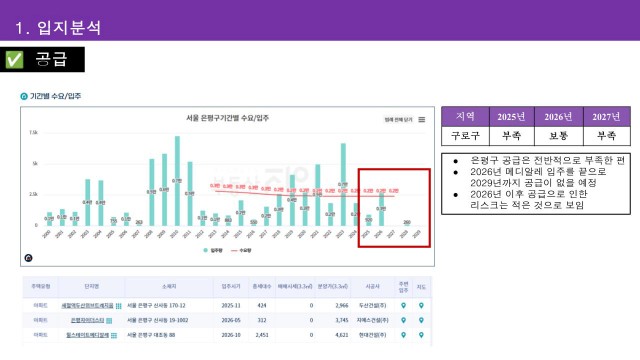
Task: Click the 2026년 header in the region table
Action: coord(558,117)
